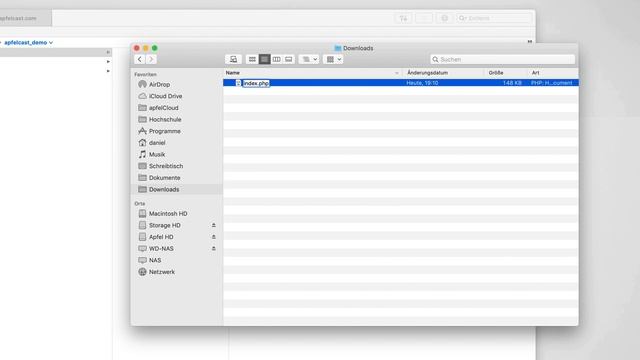This screenshot has height=360, width=640.
Task: Sort files by the Art column
Action: click(536, 73)
